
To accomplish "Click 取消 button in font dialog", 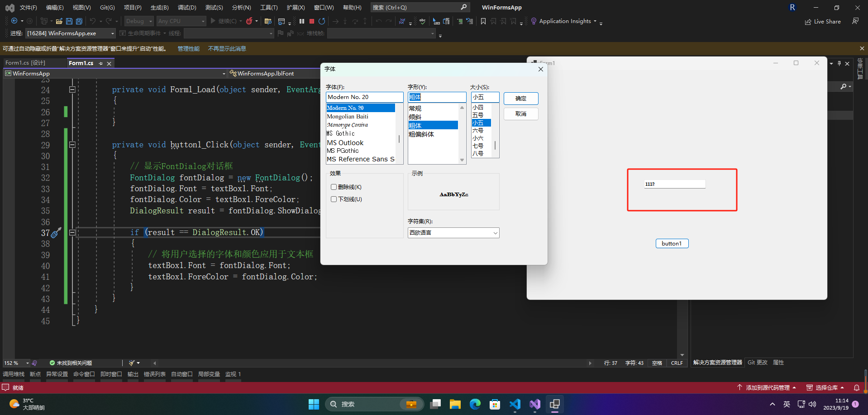I will tap(521, 114).
